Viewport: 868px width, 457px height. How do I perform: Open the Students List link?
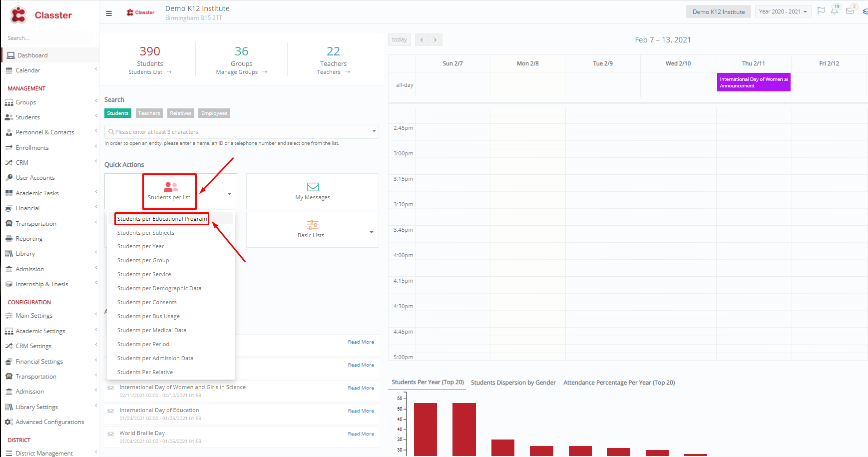(x=150, y=72)
